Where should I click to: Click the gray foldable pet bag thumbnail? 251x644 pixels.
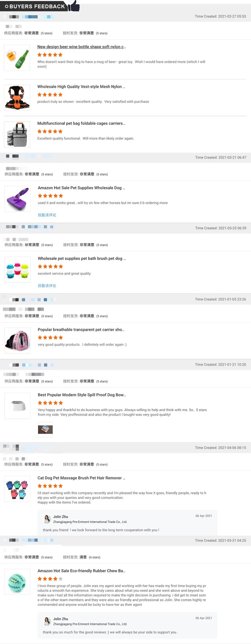coord(17,134)
